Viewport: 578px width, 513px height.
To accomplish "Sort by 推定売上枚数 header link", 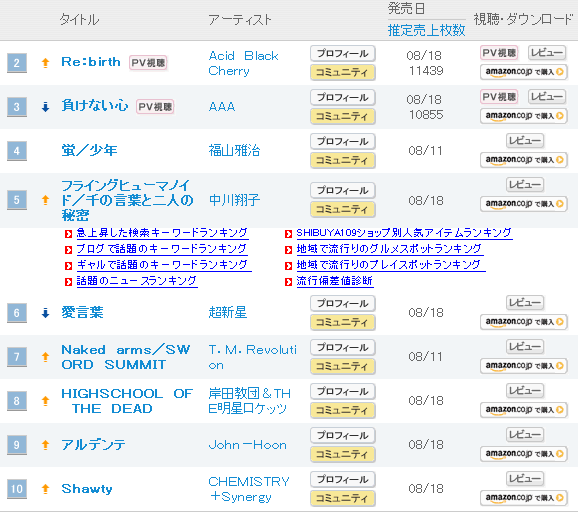I will 426,30.
